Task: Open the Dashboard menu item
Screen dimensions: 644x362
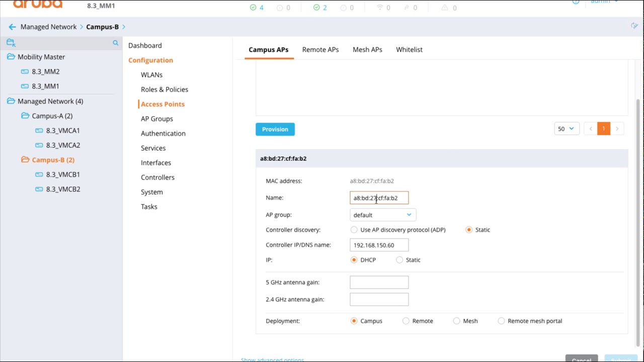Action: point(145,45)
